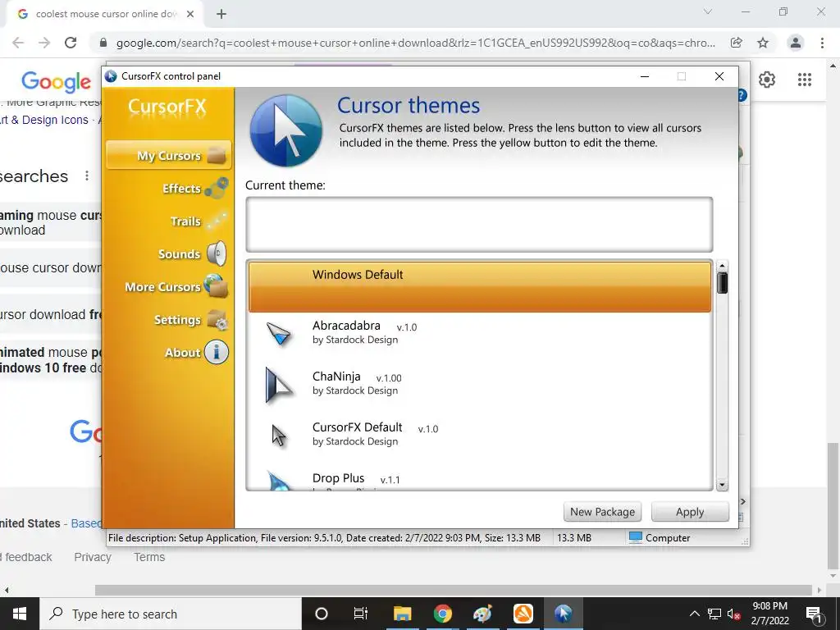Open the Trails section

coord(197,221)
